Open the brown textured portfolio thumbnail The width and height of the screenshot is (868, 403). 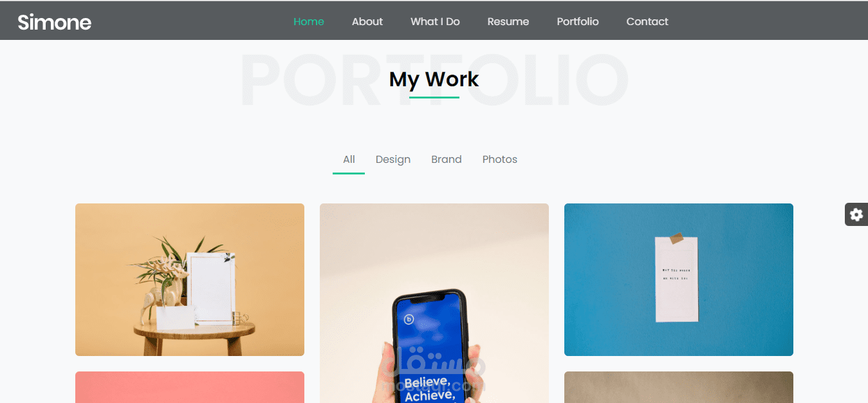pyautogui.click(x=679, y=387)
